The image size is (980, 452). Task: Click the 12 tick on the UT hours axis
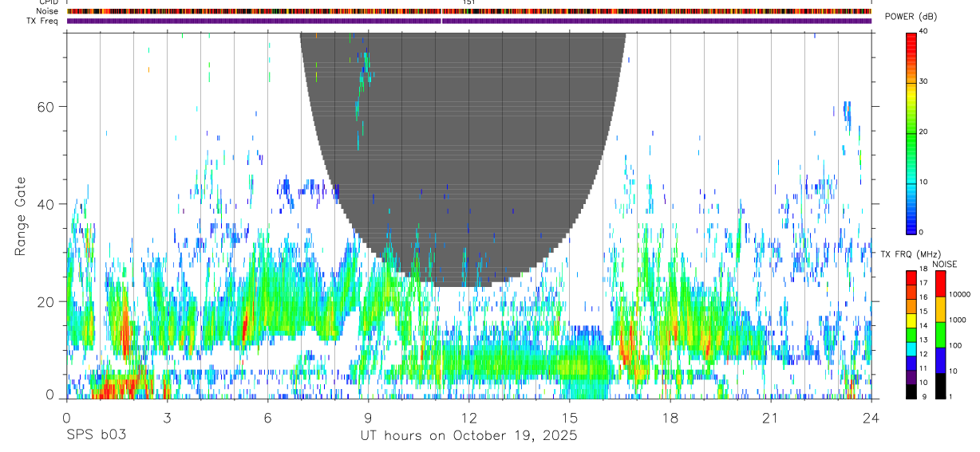pyautogui.click(x=468, y=418)
